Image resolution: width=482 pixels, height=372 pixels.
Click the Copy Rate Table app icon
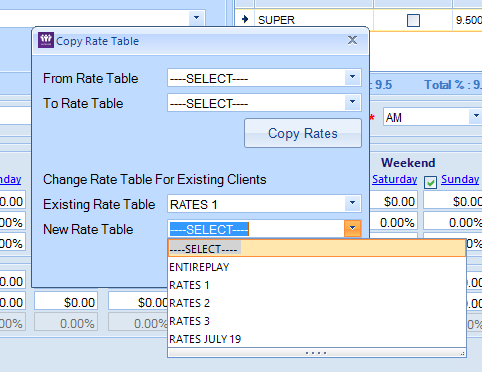[46, 40]
